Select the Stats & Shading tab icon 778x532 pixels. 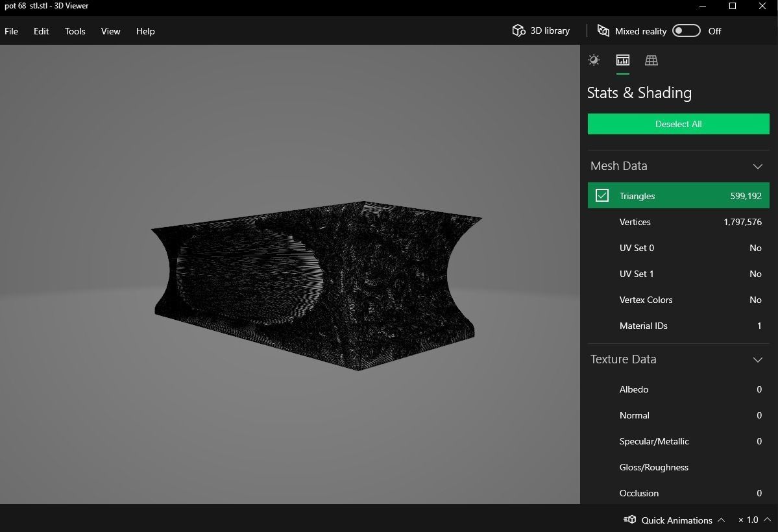(623, 60)
